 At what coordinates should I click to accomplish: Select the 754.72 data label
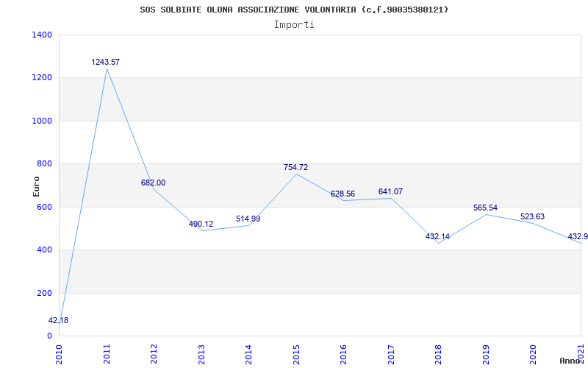pyautogui.click(x=296, y=168)
